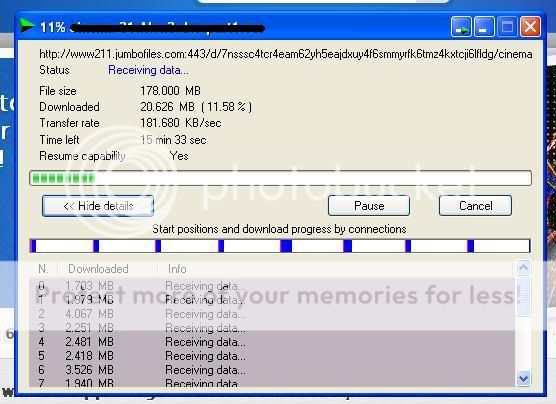Pause the current download
Image resolution: width=556 pixels, height=404 pixels.
369,206
